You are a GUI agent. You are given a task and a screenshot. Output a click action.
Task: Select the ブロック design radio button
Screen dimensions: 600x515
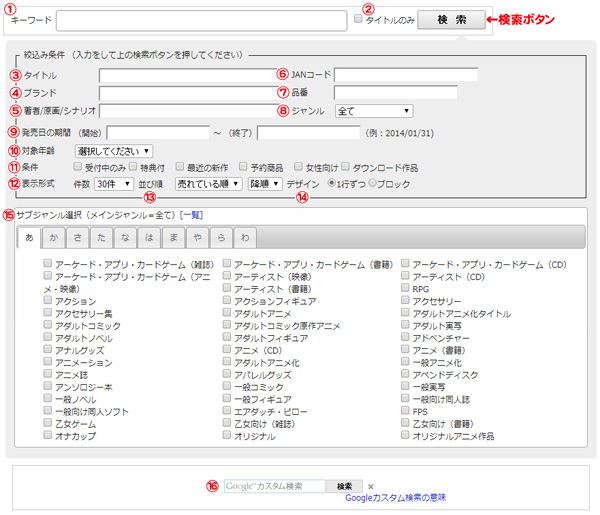[x=372, y=183]
